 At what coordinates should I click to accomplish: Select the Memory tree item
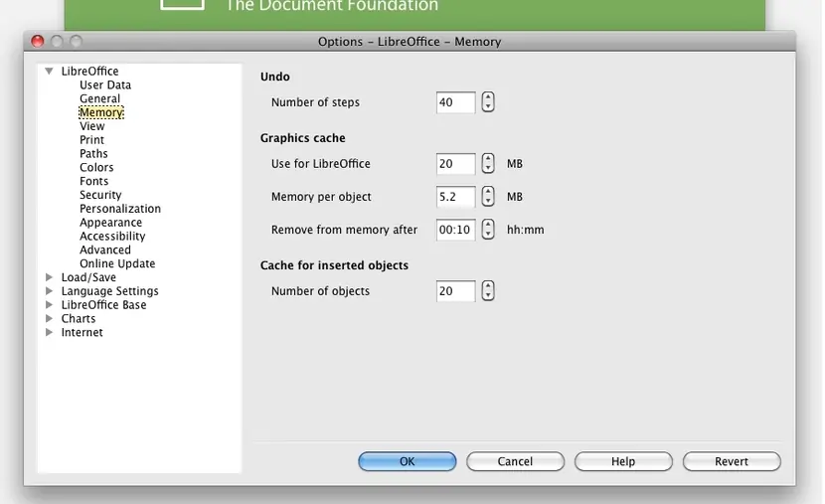101,112
